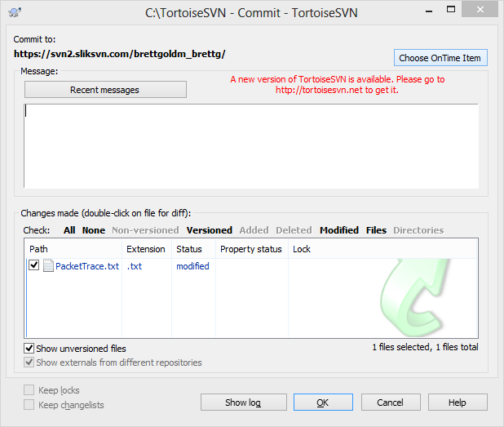Click the Directories check filter
This screenshot has width=504, height=427.
click(418, 230)
